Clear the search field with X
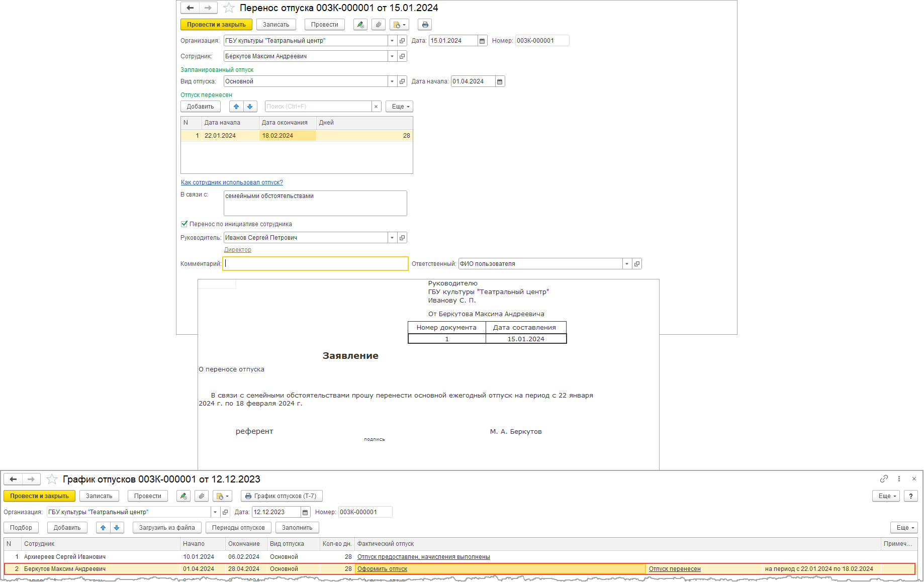Image resolution: width=924 pixels, height=582 pixels. point(376,107)
